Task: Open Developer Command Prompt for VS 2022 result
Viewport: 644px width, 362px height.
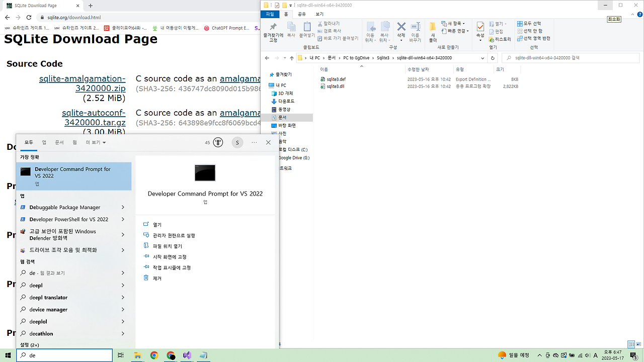Action: click(x=74, y=176)
